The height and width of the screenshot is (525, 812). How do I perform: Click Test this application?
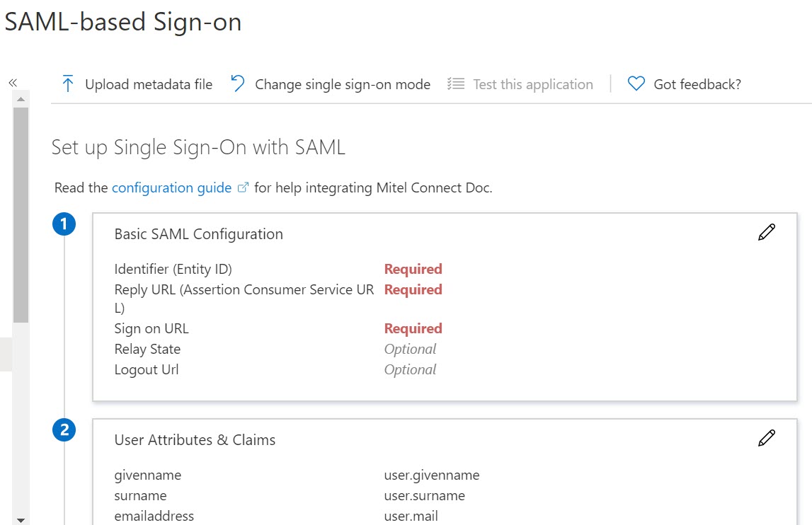pyautogui.click(x=533, y=84)
